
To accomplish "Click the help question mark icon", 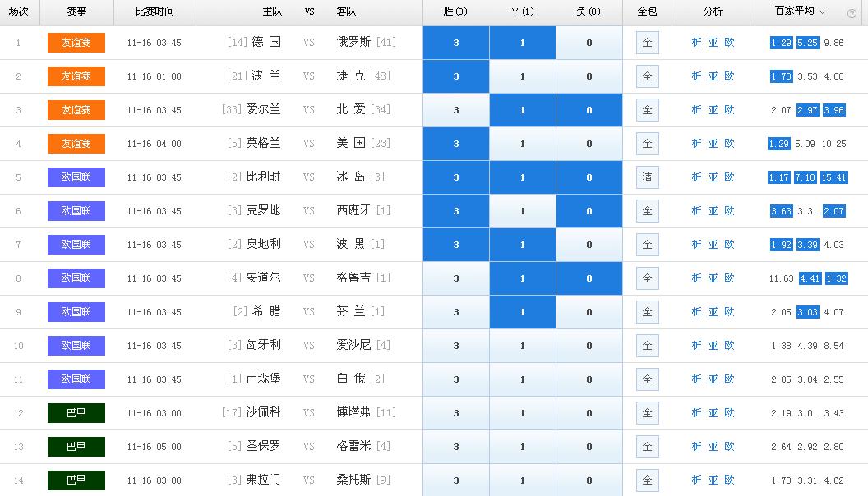I will tap(852, 14).
